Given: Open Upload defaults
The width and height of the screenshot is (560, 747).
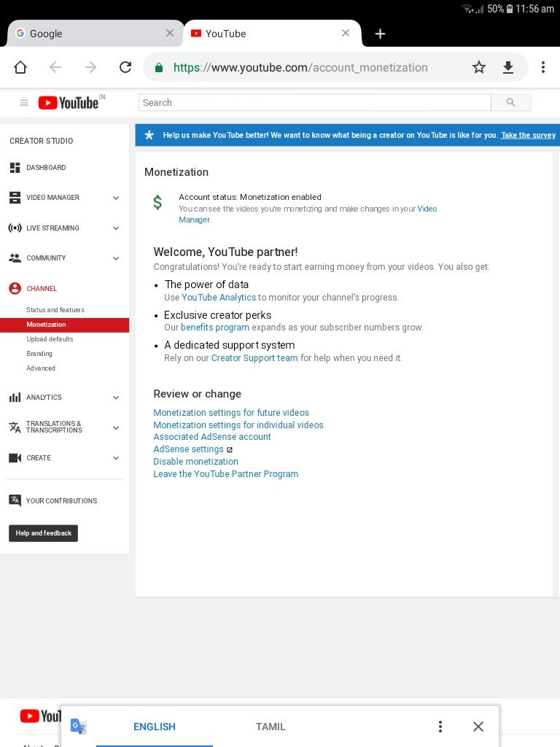Looking at the screenshot, I should tap(50, 339).
